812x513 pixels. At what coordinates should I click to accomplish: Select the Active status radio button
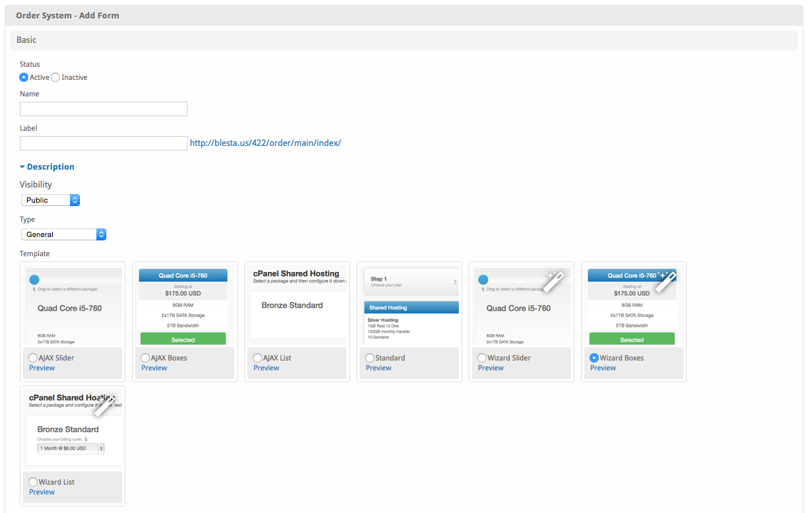(24, 77)
